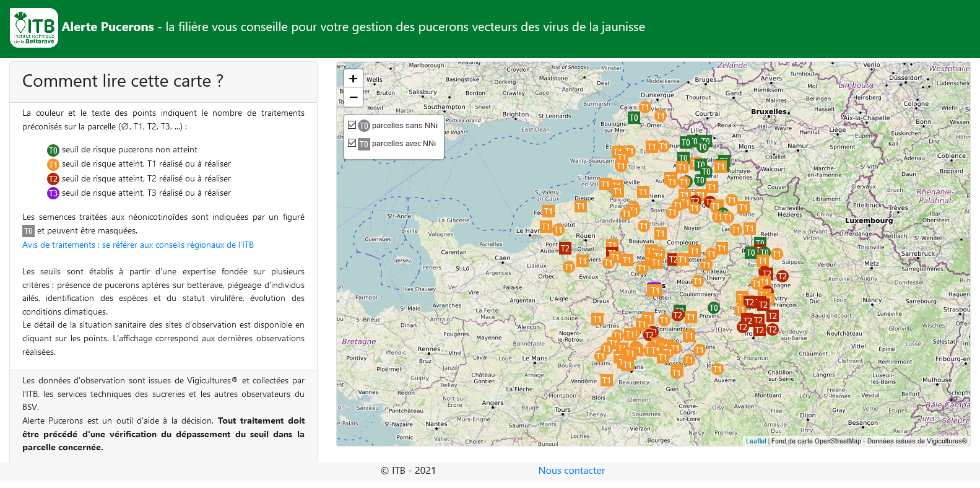This screenshot has height=488, width=980.
Task: Open the 'Avis de traitements' regional advice link
Action: coord(138,245)
